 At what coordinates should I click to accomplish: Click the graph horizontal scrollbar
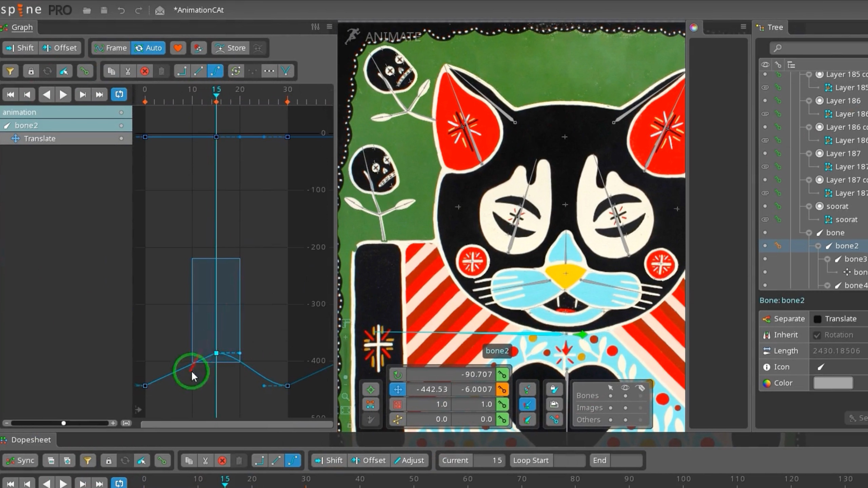coord(237,424)
